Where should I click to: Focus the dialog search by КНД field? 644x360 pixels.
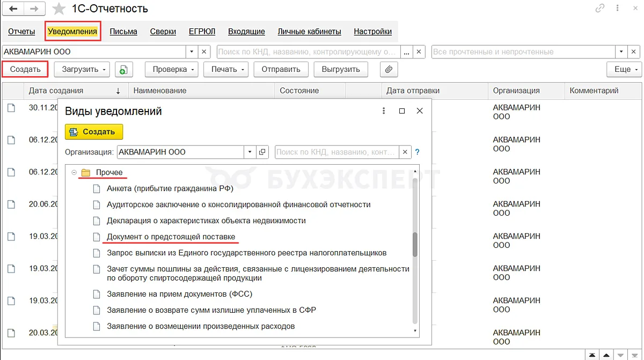337,152
